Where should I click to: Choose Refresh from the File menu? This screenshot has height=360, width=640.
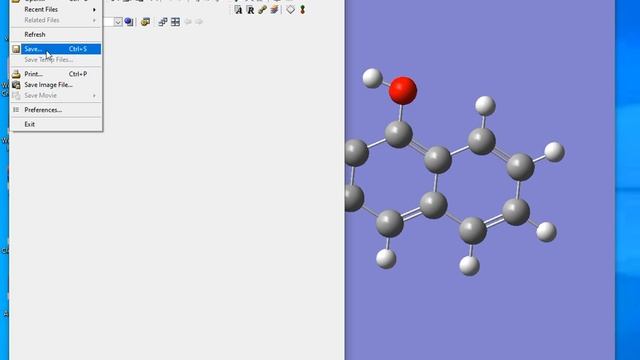56,34
